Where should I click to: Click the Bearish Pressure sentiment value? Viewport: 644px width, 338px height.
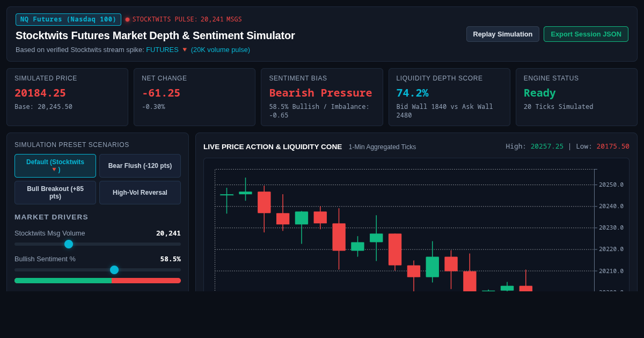click(x=320, y=93)
